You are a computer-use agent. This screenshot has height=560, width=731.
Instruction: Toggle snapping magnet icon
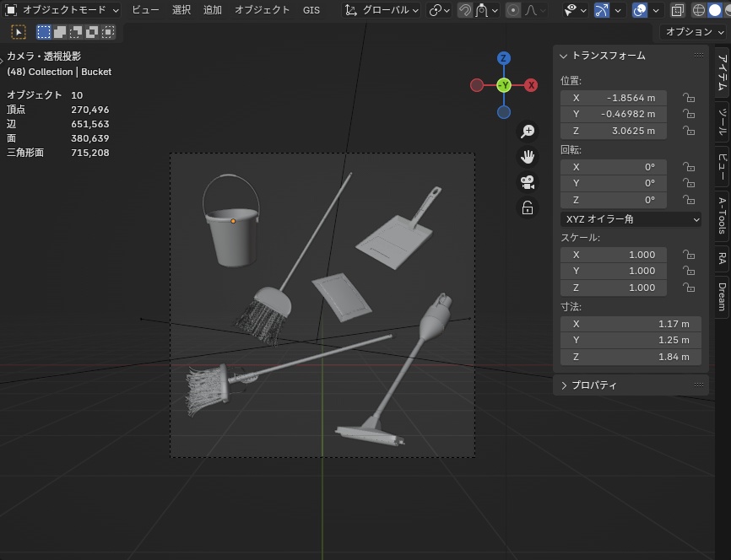pyautogui.click(x=465, y=10)
